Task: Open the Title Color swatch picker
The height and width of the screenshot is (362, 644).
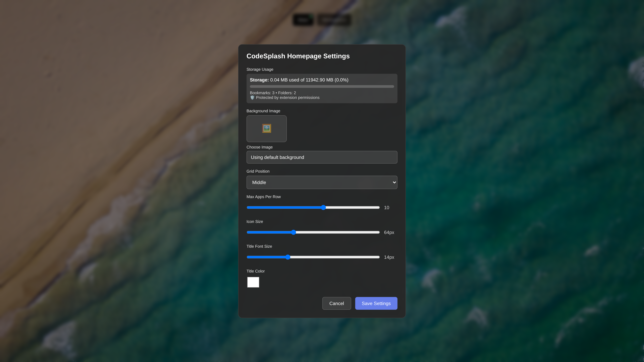Action: tap(253, 282)
